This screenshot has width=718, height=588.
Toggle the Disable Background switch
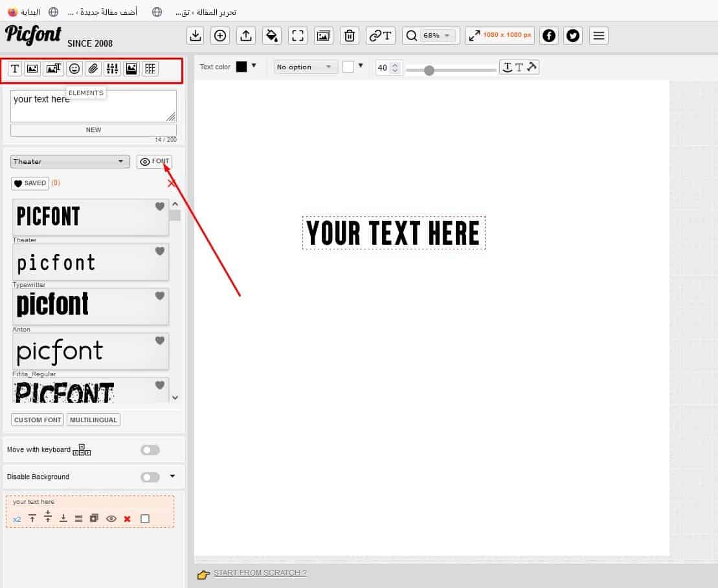click(150, 477)
